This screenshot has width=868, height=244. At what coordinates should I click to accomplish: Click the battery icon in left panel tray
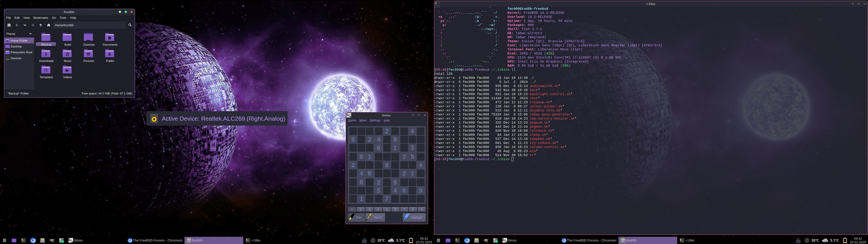click(x=411, y=240)
